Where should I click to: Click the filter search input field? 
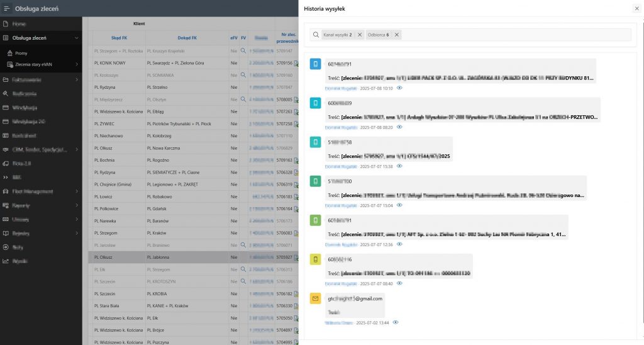pyautogui.click(x=516, y=35)
